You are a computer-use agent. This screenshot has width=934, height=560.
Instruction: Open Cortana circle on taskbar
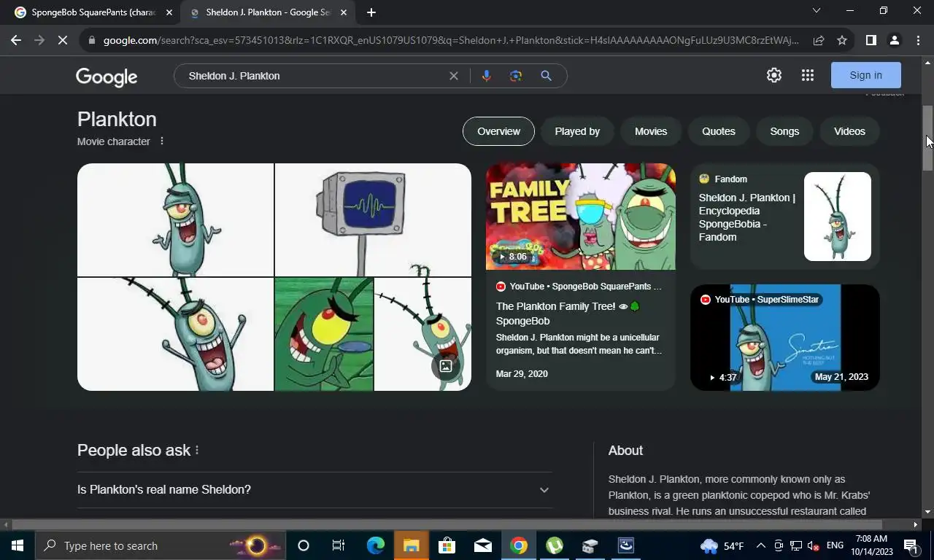(304, 545)
